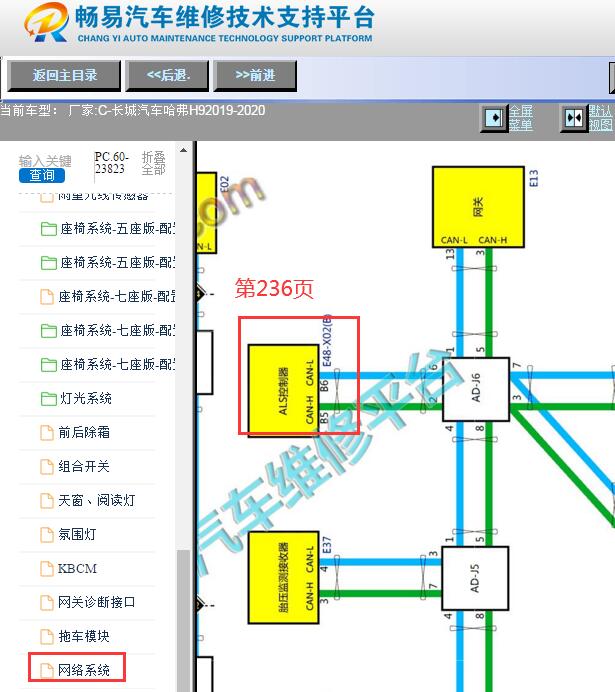615x692 pixels.
Task: Open the 网关诊断接口 page
Action: point(96,602)
